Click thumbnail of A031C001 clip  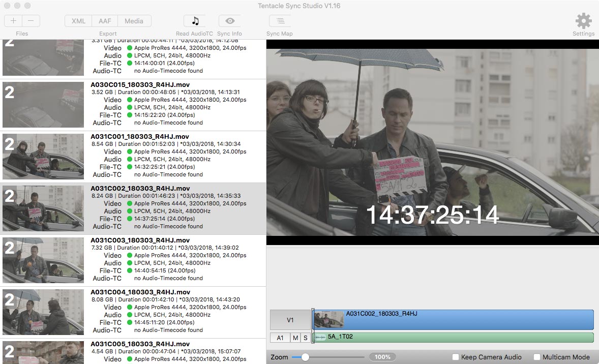(43, 157)
